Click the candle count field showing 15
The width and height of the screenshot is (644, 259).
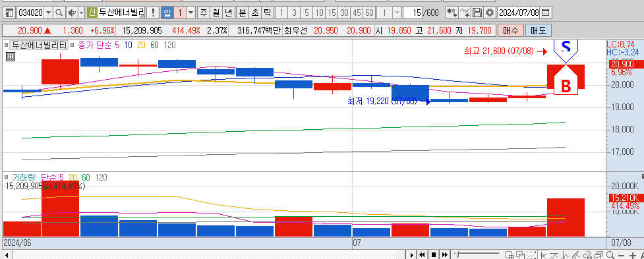pos(413,13)
